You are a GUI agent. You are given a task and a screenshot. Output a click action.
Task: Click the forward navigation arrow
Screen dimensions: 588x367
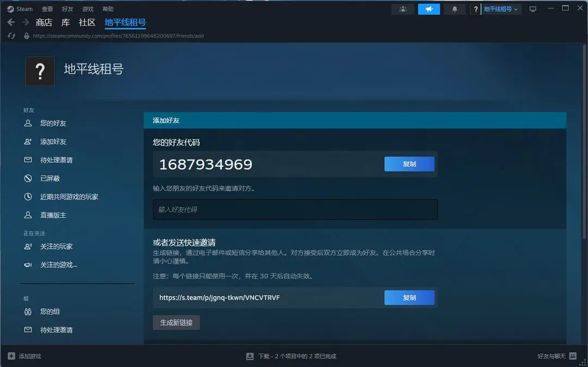pyautogui.click(x=26, y=22)
